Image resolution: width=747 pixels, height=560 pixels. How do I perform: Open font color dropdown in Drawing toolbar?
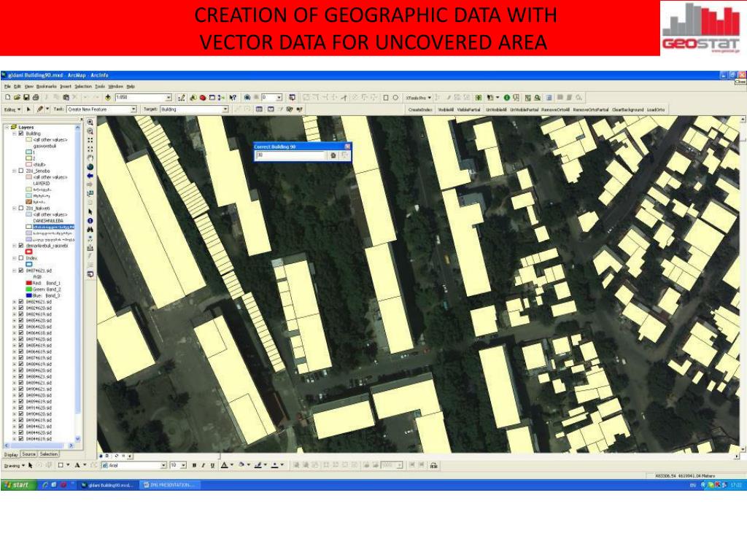click(232, 465)
